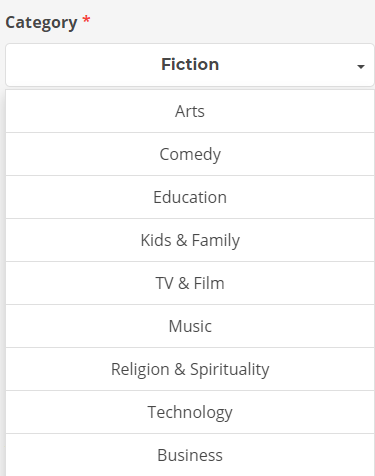Image resolution: width=375 pixels, height=476 pixels.
Task: Set category to Arts
Action: click(x=190, y=111)
